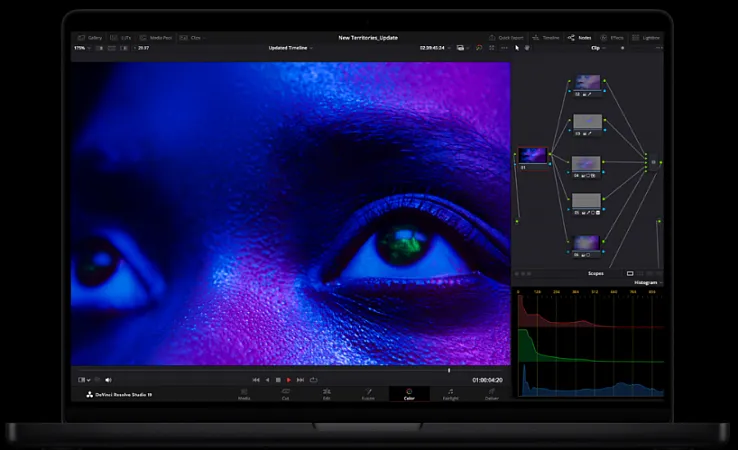This screenshot has height=450, width=738.
Task: Open the Clips panel
Action: (x=192, y=37)
